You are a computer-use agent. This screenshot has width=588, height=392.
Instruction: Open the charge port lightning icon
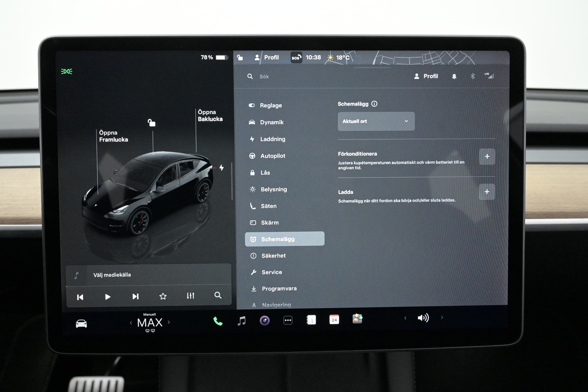tap(222, 167)
